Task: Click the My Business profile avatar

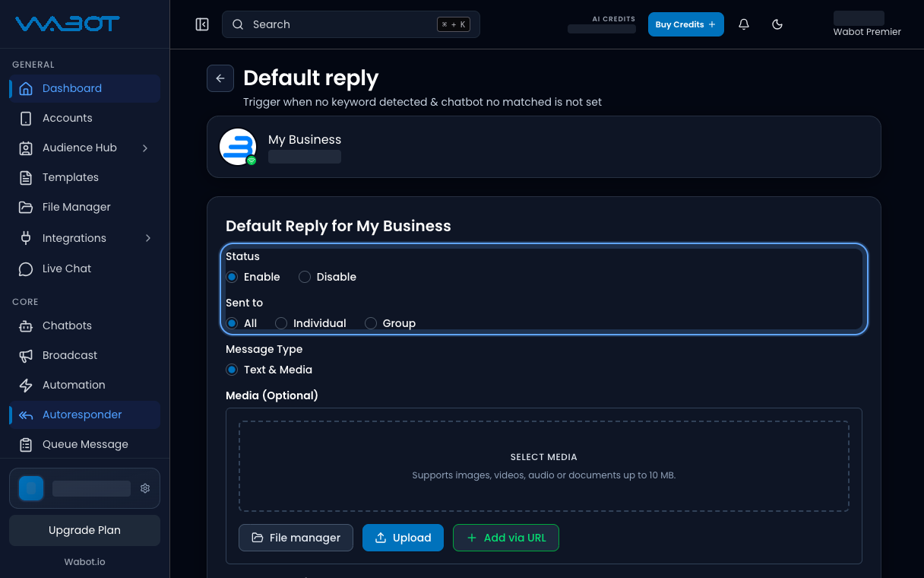Action: [x=238, y=147]
